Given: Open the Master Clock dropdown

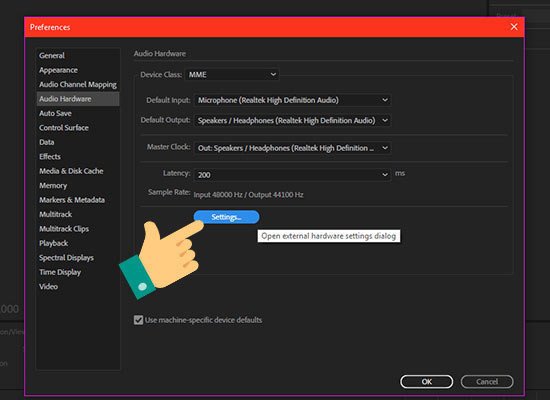Looking at the screenshot, I should 293,148.
